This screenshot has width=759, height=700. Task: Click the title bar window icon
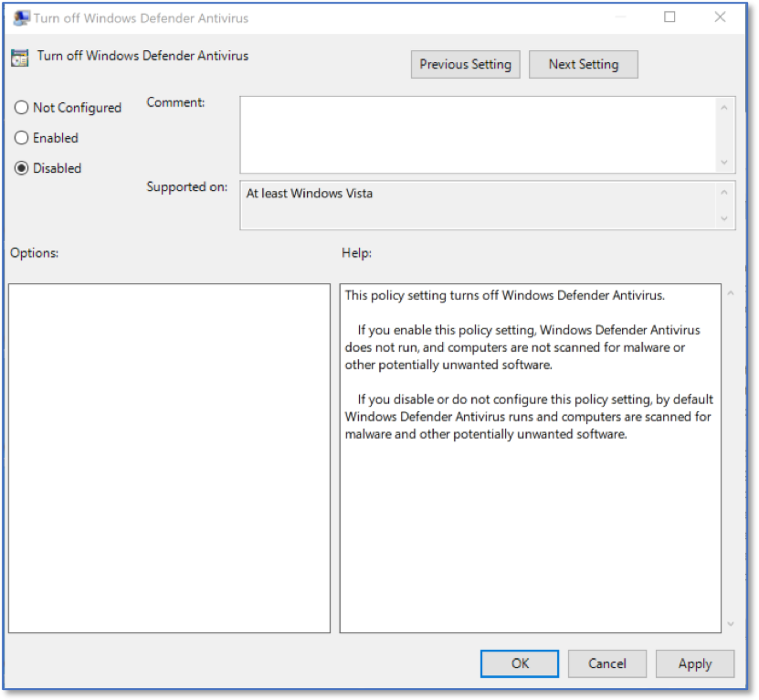point(21,18)
